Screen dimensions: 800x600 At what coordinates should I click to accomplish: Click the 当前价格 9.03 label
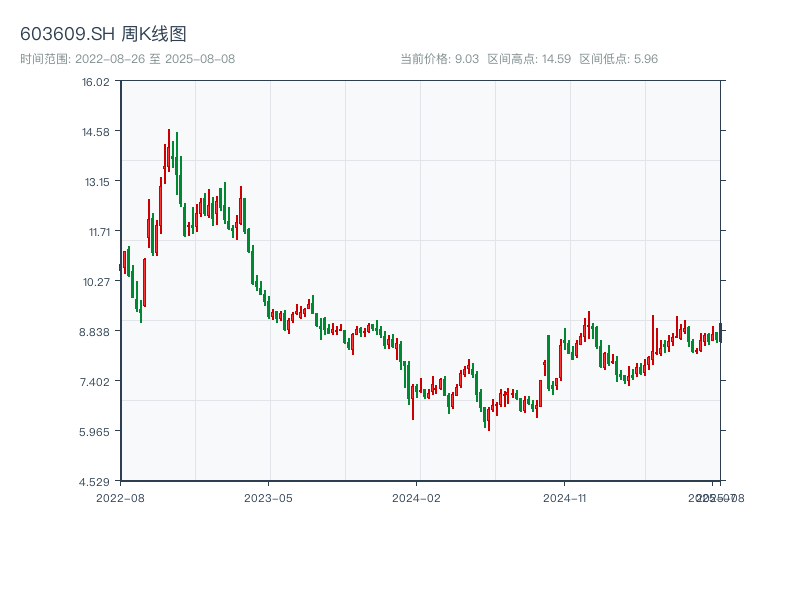click(439, 59)
